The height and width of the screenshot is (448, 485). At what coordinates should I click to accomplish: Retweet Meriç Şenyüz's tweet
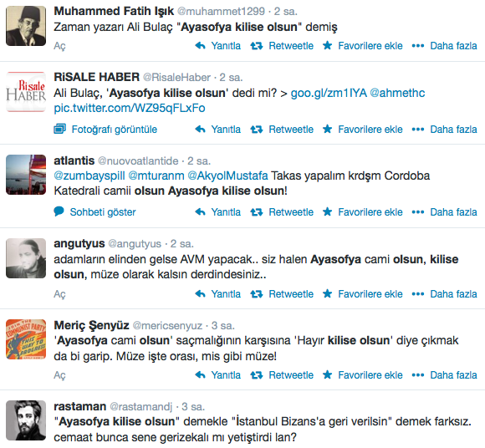click(x=282, y=375)
